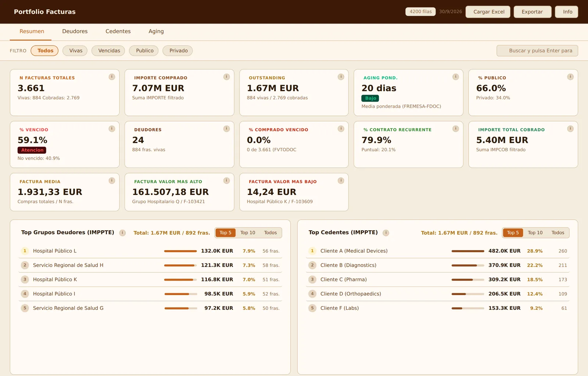Image resolution: width=588 pixels, height=376 pixels.
Task: Click the Cliente F (Labs) progress bar
Action: click(468, 308)
